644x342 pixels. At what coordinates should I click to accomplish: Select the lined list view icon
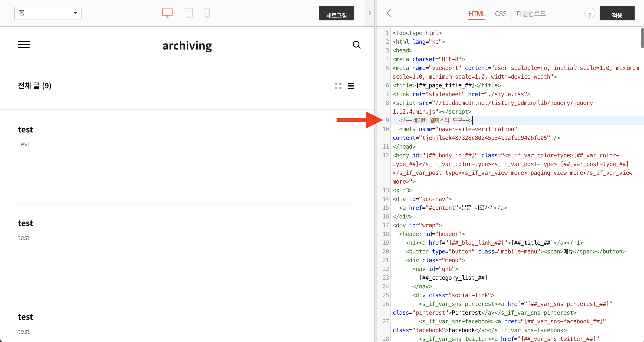click(351, 86)
